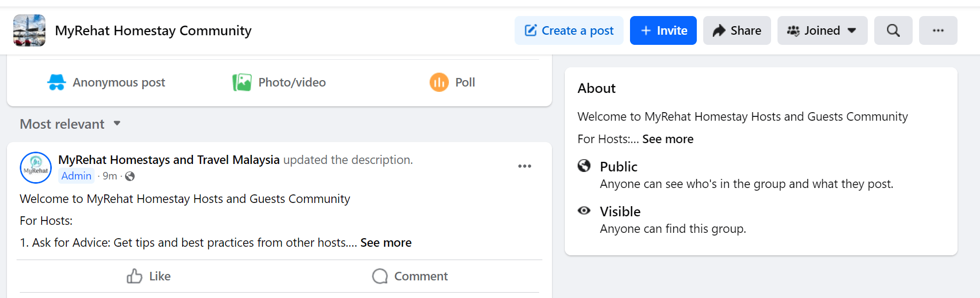The image size is (980, 298).
Task: Click the MyRehat admin profile picture
Action: (x=36, y=168)
